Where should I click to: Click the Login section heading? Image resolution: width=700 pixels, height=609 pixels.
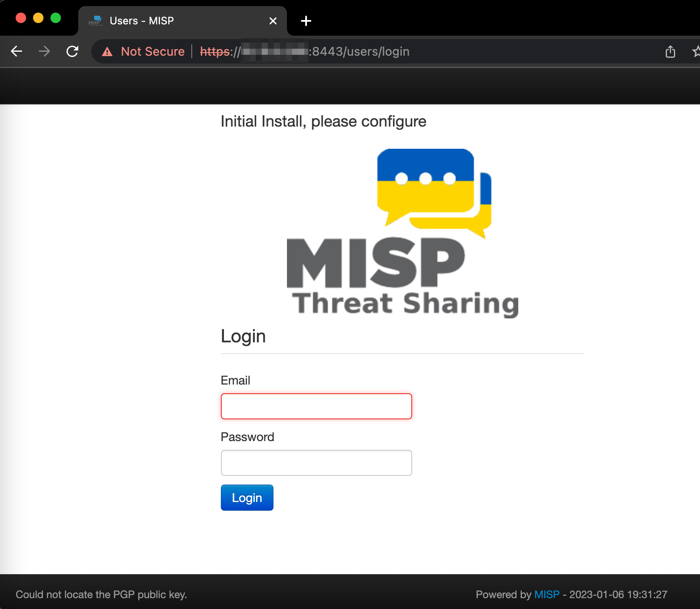[243, 336]
